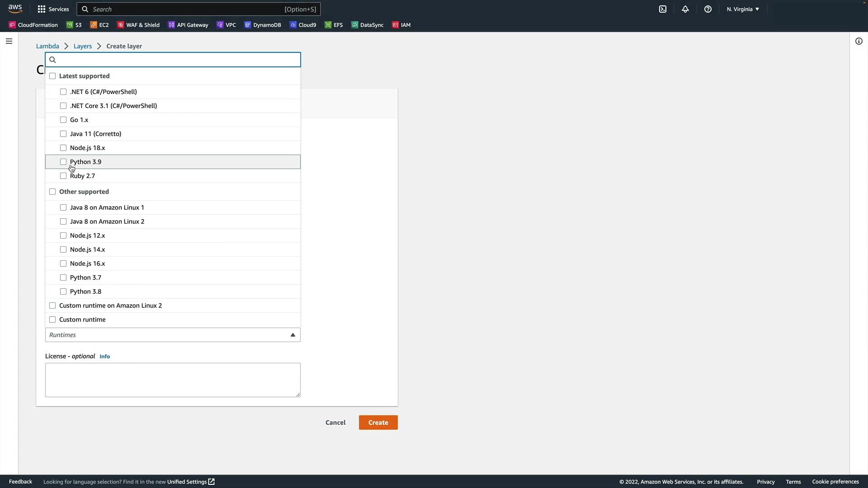Open the info panel icon at right edge
This screenshot has width=868, height=488.
tap(859, 41)
